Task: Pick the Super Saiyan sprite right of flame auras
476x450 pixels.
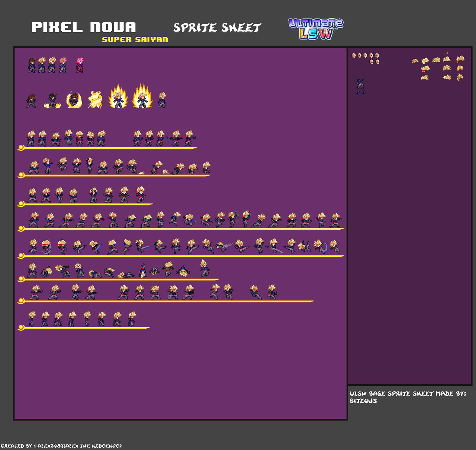Action: tap(162, 100)
